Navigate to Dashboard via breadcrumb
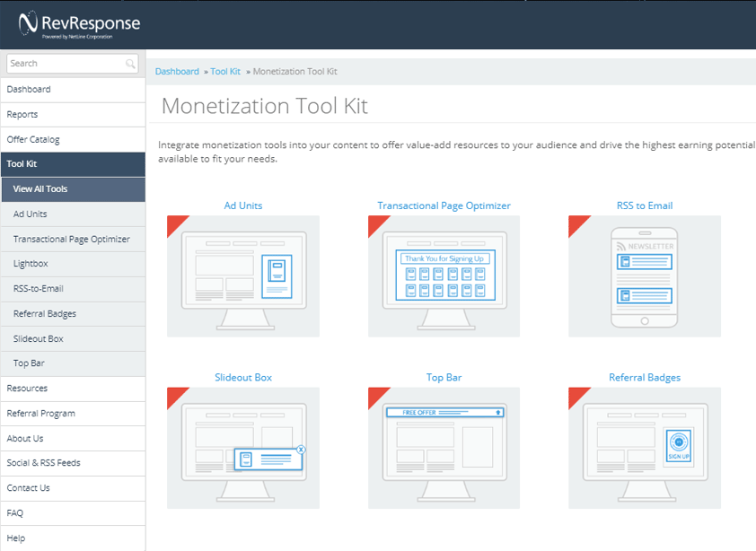Image resolution: width=756 pixels, height=551 pixels. [x=177, y=71]
